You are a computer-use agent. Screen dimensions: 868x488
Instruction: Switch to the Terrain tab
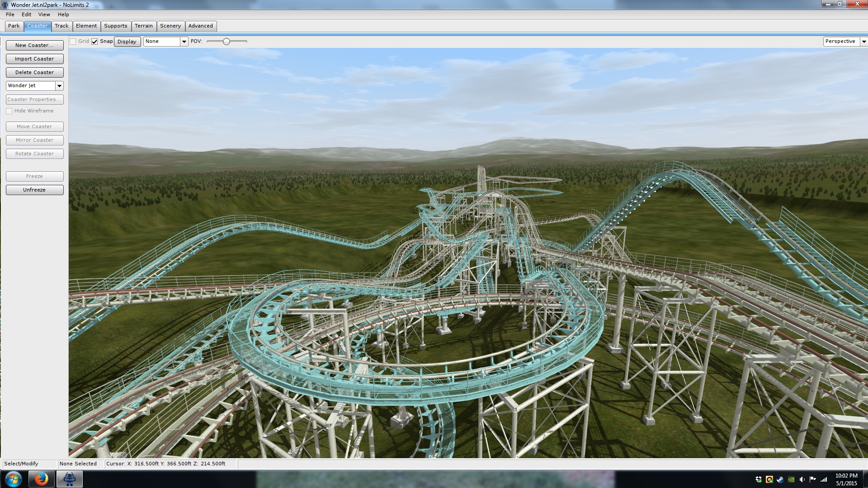144,26
